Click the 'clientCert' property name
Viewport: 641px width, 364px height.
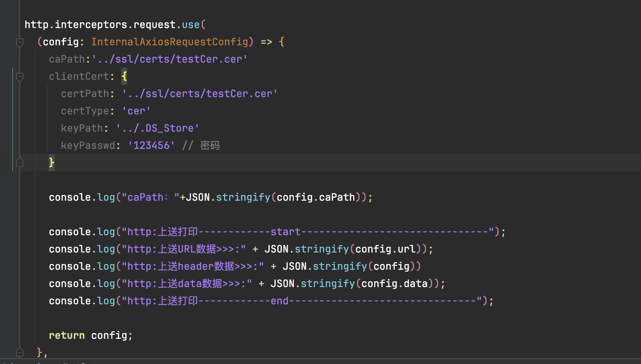click(79, 76)
